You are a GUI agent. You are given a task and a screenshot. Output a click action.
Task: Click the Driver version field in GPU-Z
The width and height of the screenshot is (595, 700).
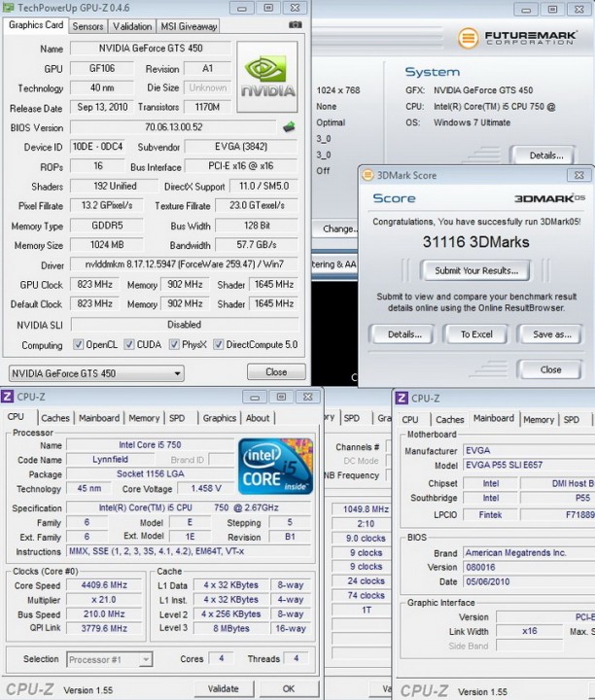tap(185, 264)
